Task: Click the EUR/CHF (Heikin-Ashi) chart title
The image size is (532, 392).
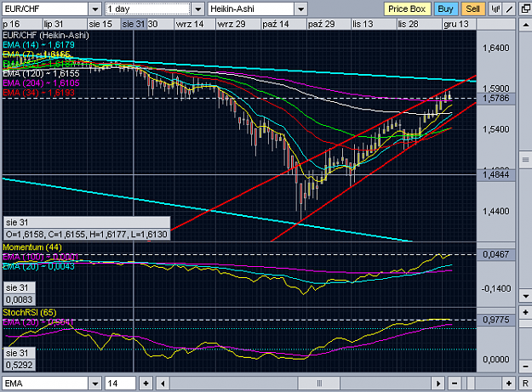Action: 45,35
